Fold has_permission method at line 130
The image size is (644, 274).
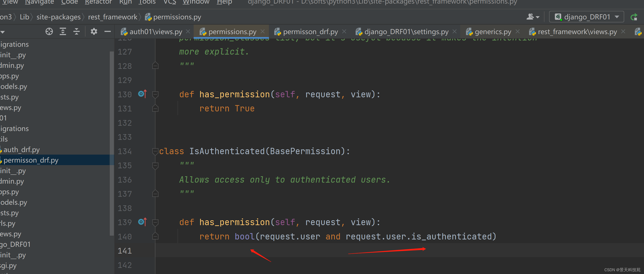pyautogui.click(x=155, y=94)
